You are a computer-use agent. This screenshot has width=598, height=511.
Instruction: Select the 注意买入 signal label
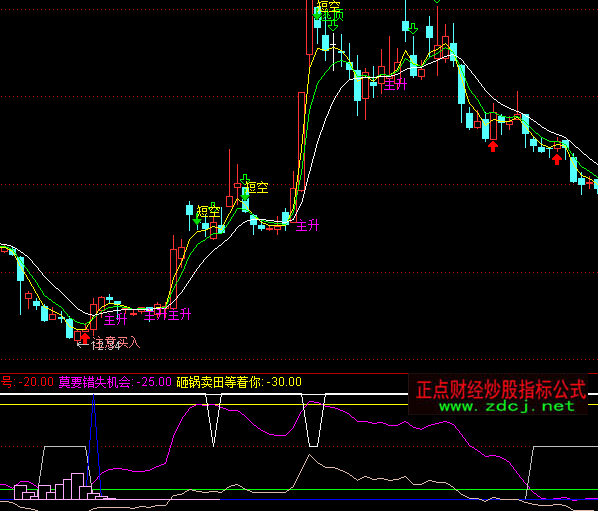[x=116, y=342]
